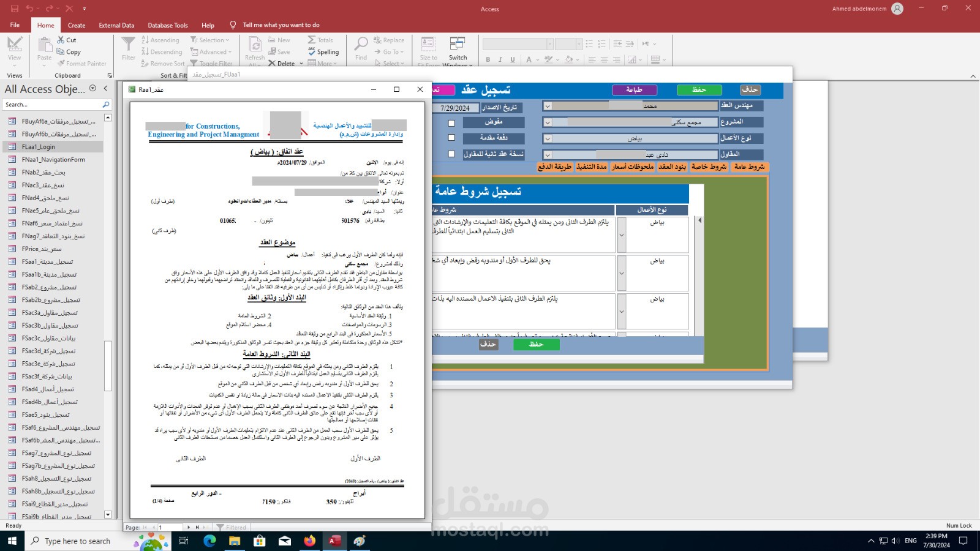Click the green حفظ button in subform

click(x=536, y=345)
